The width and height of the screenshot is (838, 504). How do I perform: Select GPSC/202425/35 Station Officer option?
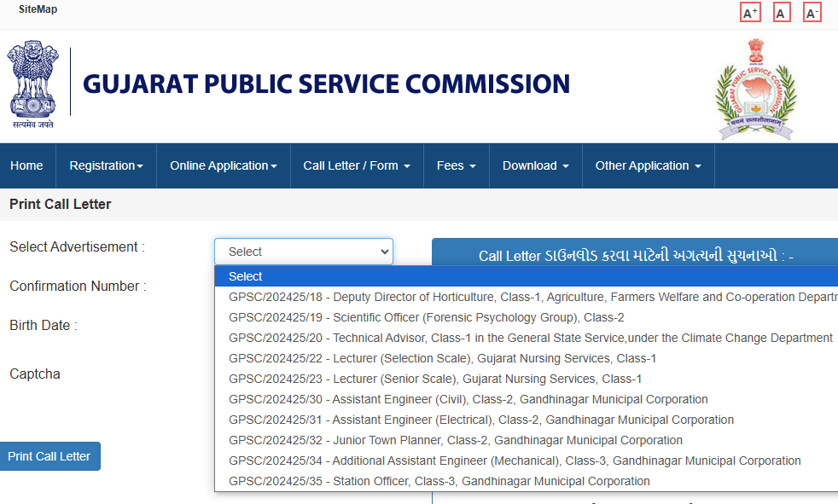526,481
